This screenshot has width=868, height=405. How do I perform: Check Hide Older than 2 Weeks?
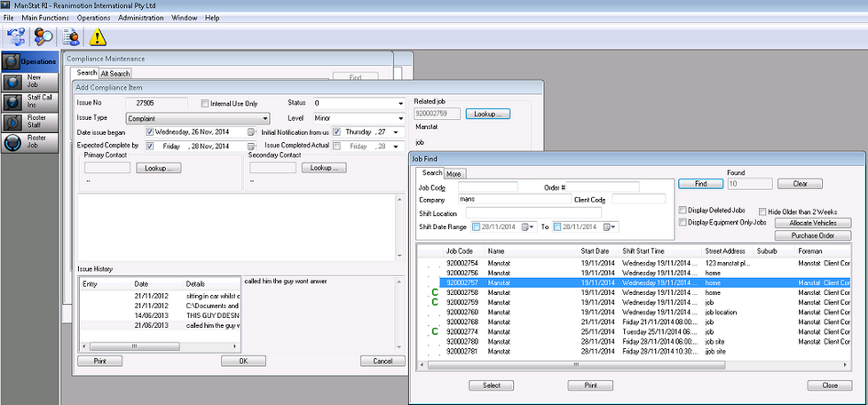coord(763,212)
